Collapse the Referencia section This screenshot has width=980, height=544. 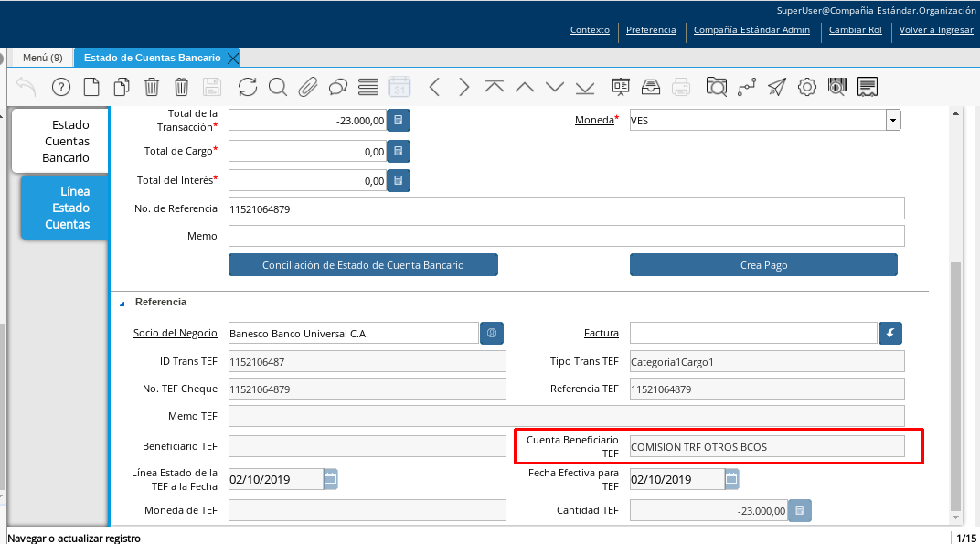(x=122, y=302)
